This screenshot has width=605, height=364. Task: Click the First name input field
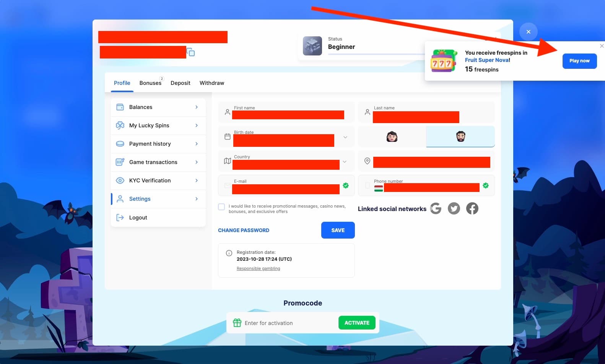click(x=286, y=112)
